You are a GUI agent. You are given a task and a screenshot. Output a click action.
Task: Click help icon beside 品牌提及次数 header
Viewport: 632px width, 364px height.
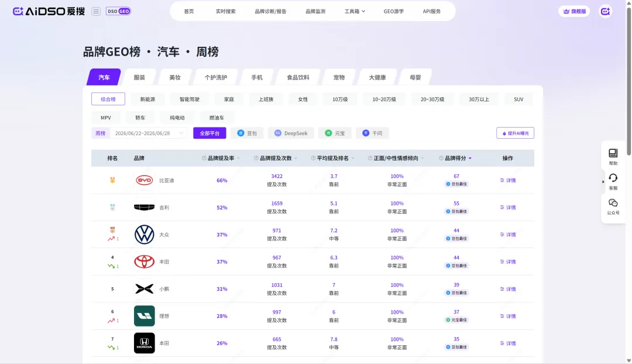click(x=256, y=159)
